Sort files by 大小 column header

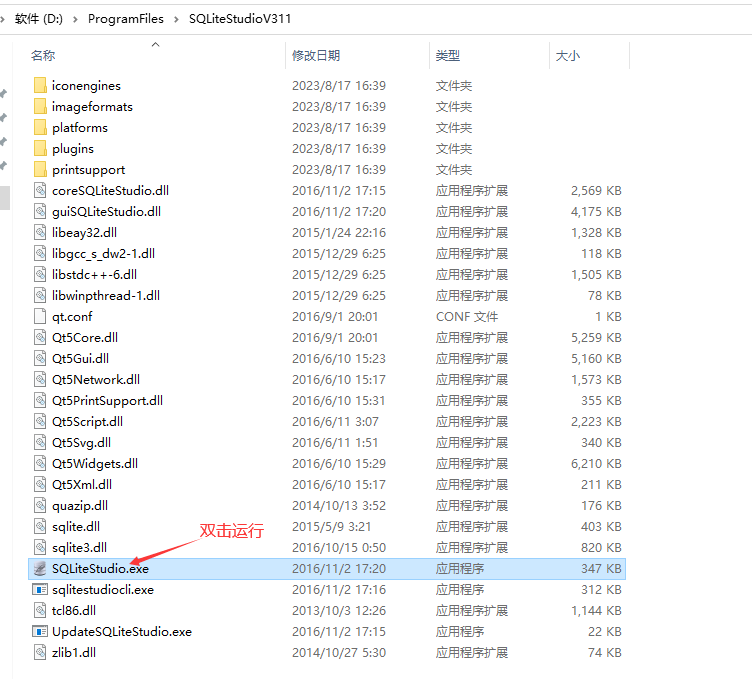pos(568,56)
